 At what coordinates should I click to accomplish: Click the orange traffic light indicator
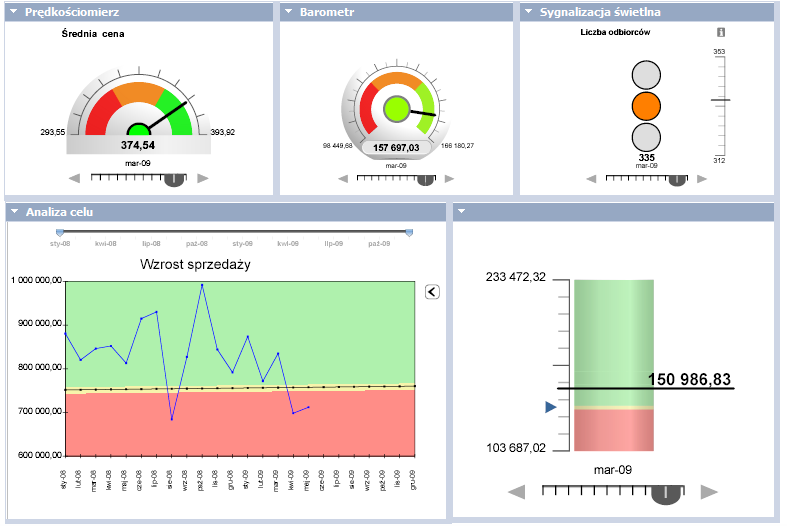click(647, 106)
